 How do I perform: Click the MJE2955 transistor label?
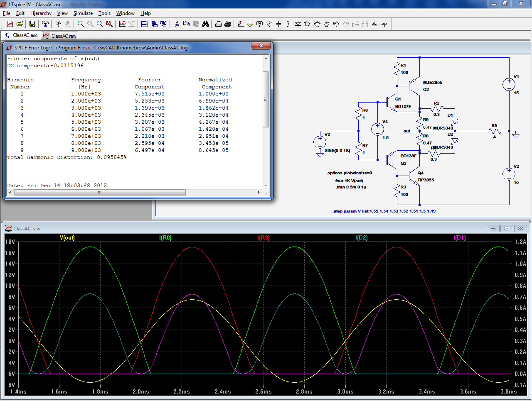click(x=433, y=83)
